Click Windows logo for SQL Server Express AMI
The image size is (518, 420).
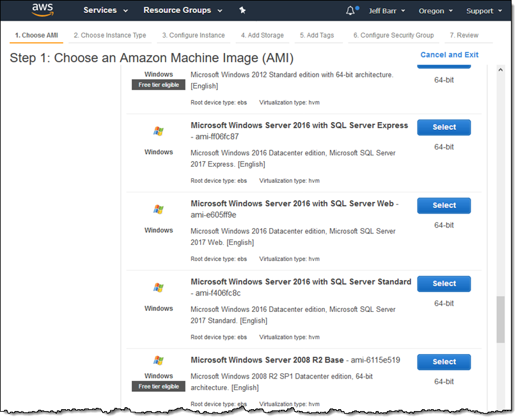[x=159, y=131]
